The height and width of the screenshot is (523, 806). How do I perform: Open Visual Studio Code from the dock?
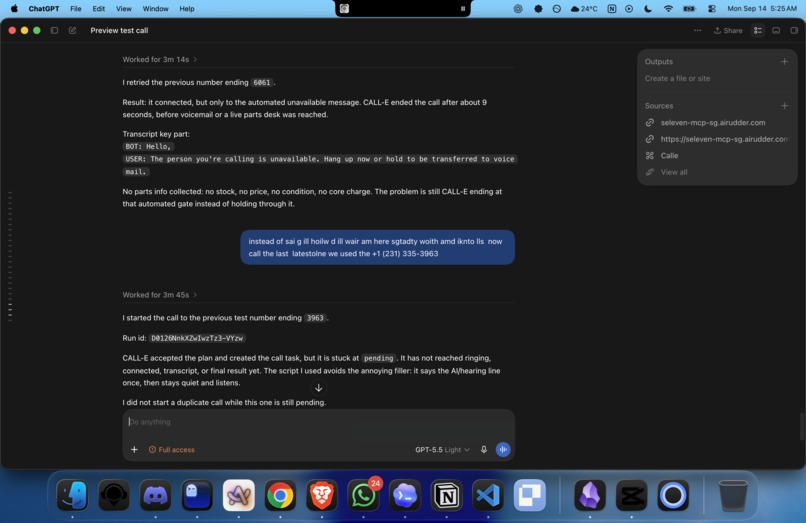pyautogui.click(x=488, y=495)
